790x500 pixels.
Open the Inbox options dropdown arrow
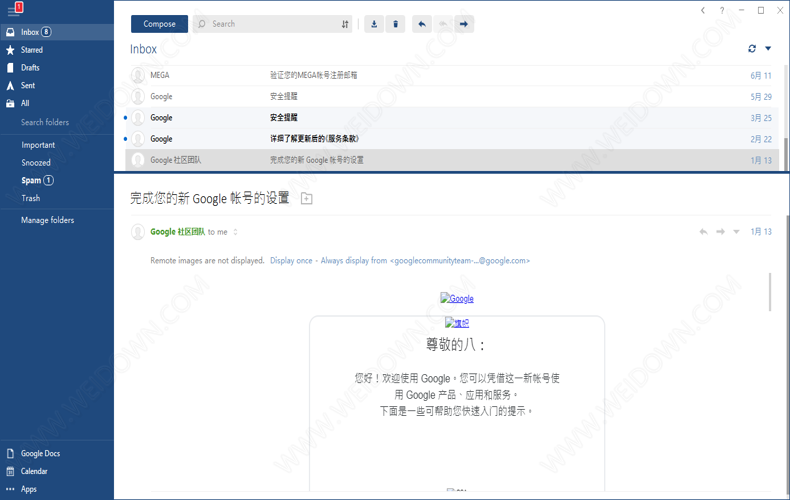tap(768, 48)
